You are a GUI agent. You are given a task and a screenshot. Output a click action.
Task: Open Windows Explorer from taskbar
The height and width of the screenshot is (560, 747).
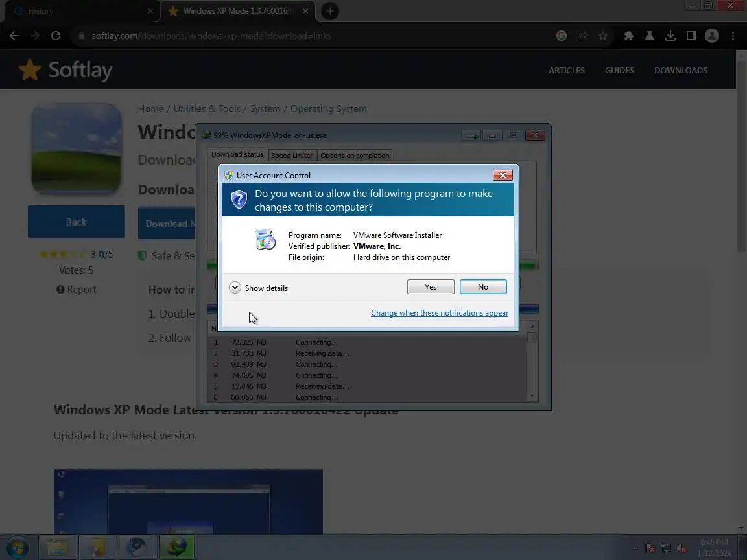[x=57, y=547]
